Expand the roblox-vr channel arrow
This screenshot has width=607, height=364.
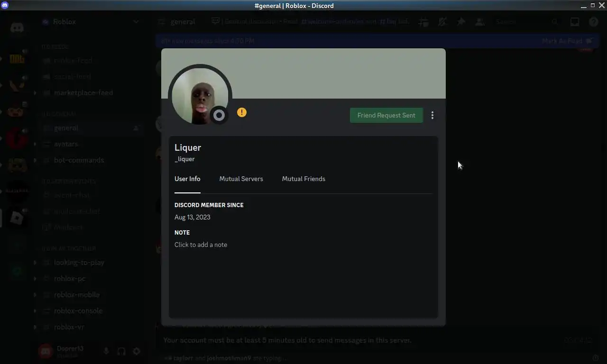tap(35, 327)
